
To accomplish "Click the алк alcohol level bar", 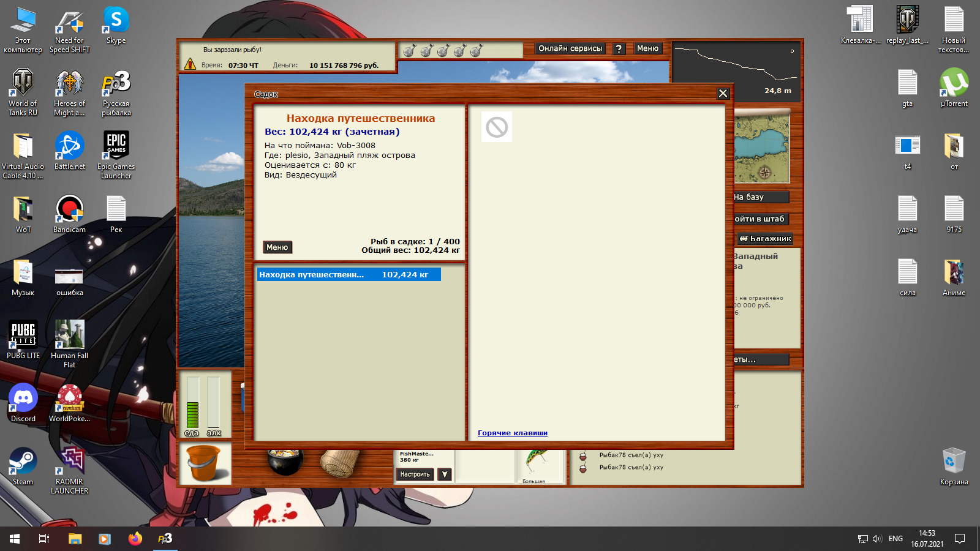I will [x=213, y=402].
